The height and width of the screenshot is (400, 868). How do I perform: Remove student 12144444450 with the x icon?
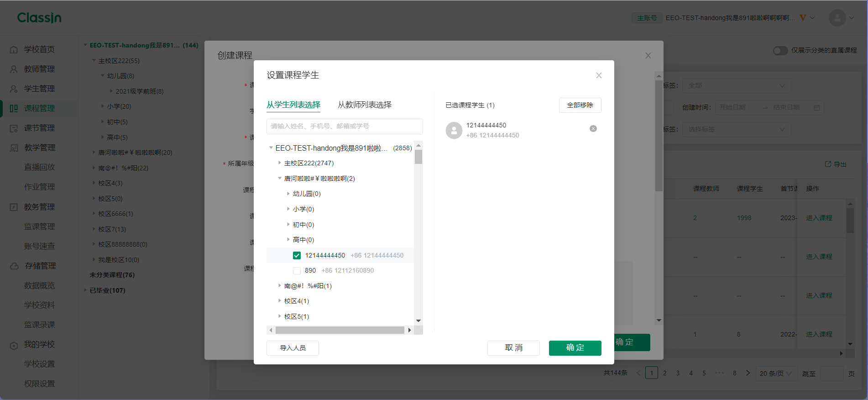coord(593,129)
